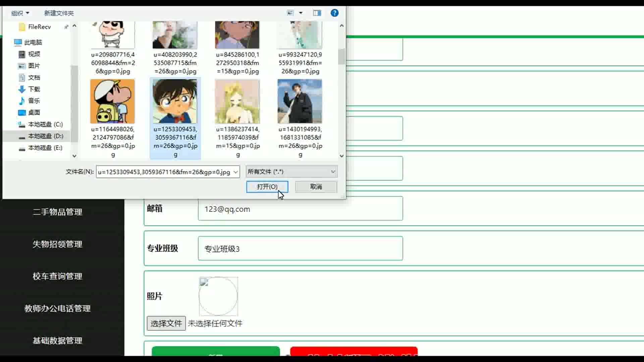
Task: Click the 打开(O) button
Action: [x=267, y=187]
